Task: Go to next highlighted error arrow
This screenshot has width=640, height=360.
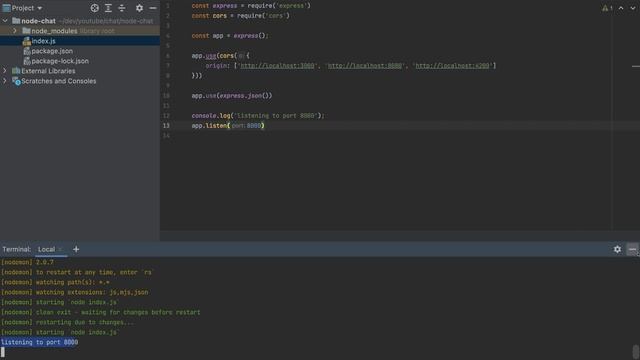Action: click(x=633, y=8)
